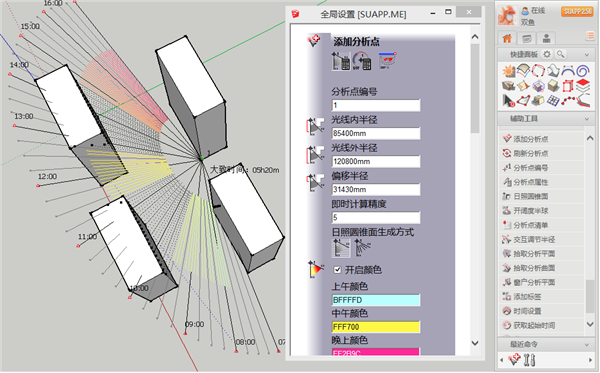Click the wrench tools icon in recent commands
The image size is (600, 373).
pos(529,360)
